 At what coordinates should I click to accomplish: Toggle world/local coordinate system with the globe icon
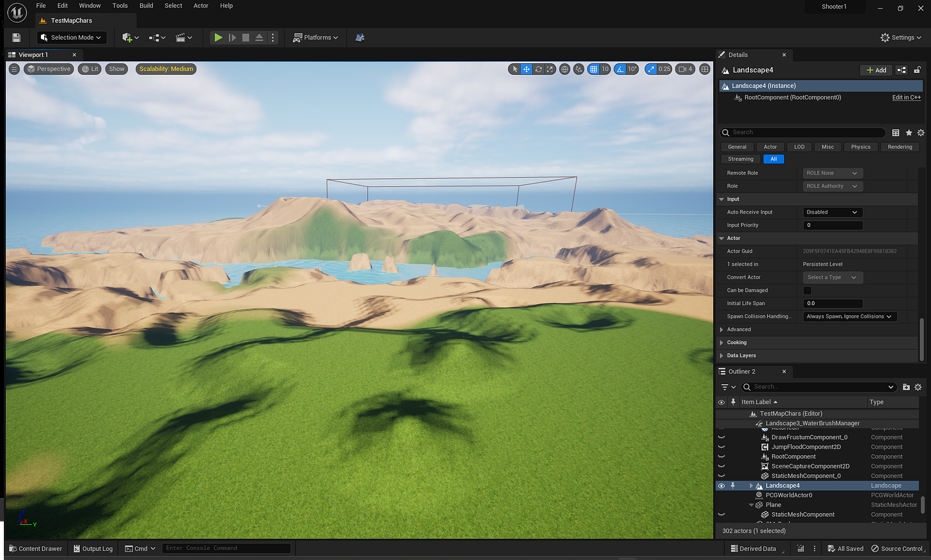[565, 68]
